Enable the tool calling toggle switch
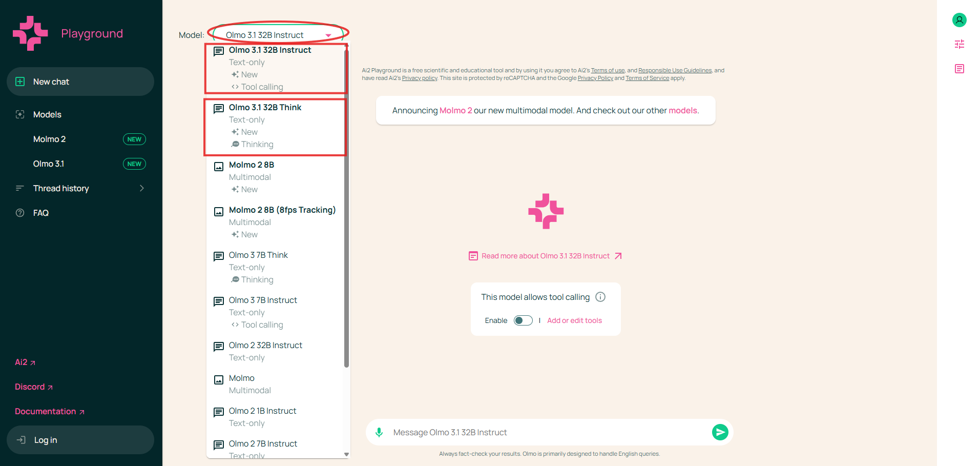Viewport: 980px width, 466px height. [x=523, y=320]
